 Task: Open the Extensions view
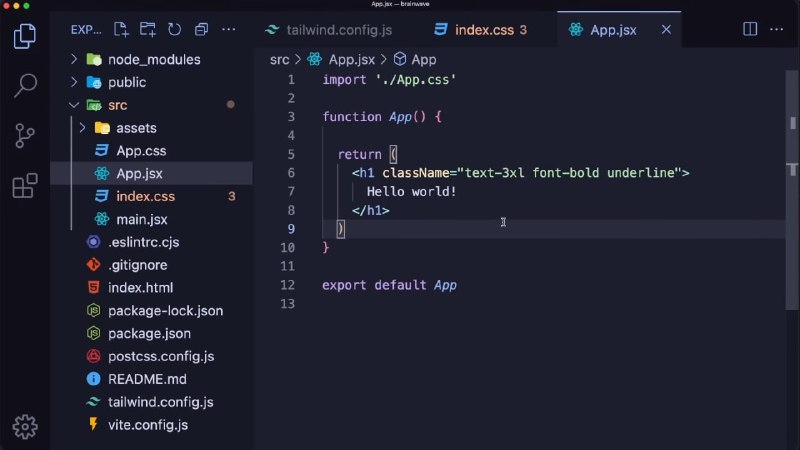(24, 185)
